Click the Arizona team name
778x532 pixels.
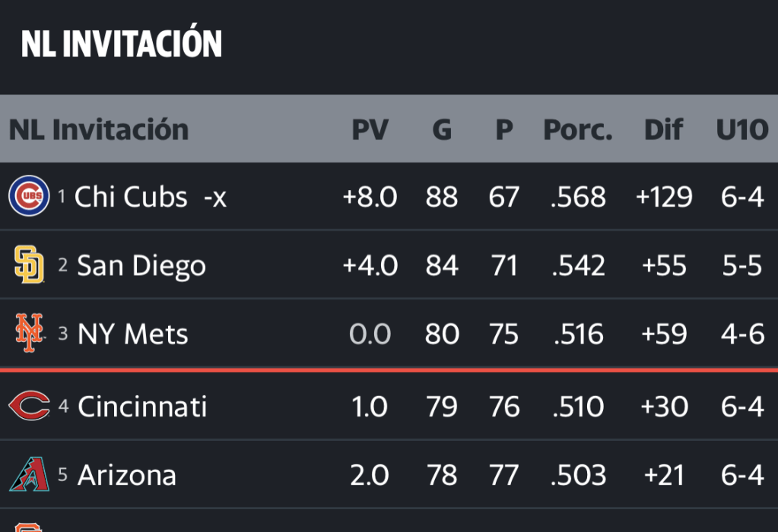click(x=127, y=476)
